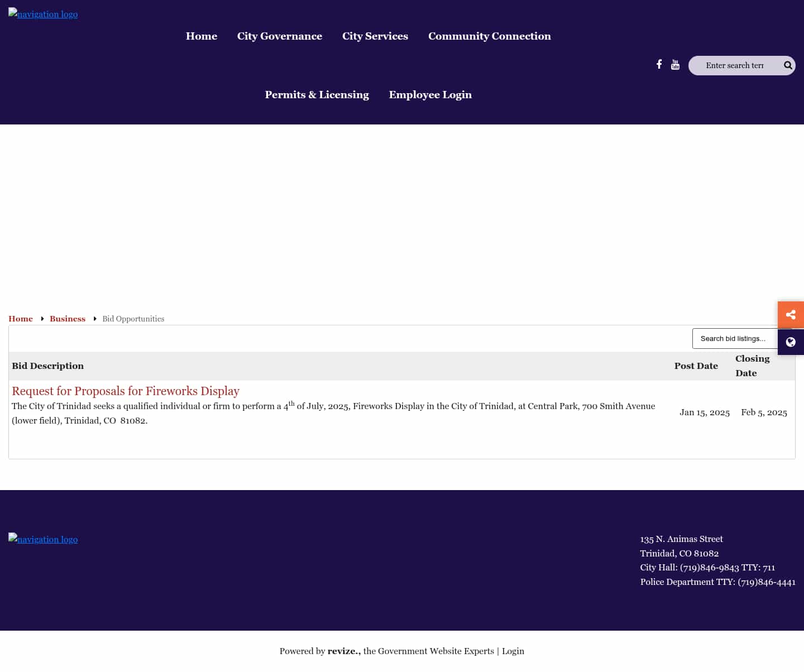Open the City Governance menu
The width and height of the screenshot is (804, 672).
280,36
